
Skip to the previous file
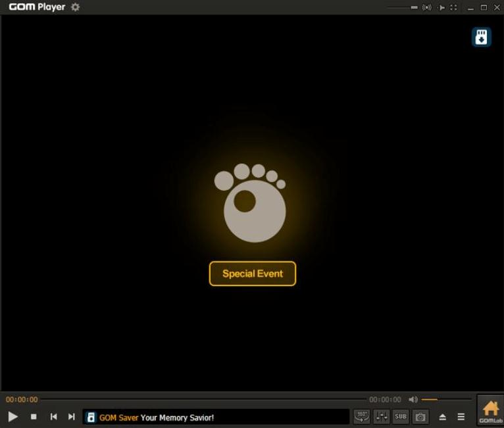point(54,417)
